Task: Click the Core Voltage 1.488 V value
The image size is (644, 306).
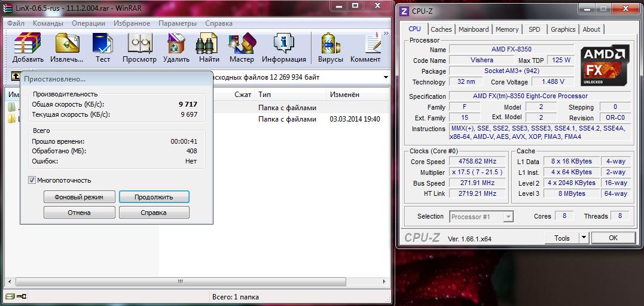Action: click(553, 81)
